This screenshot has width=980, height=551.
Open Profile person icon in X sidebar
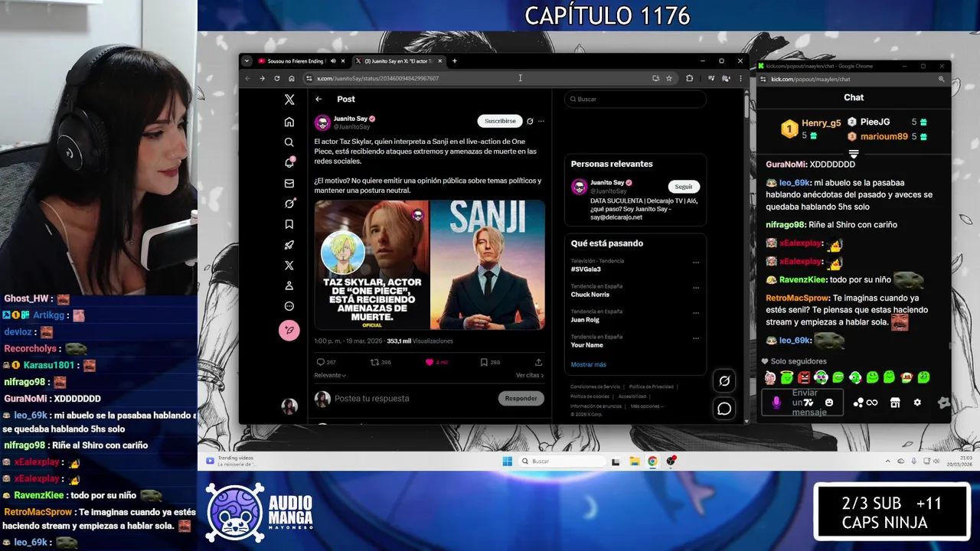[289, 285]
